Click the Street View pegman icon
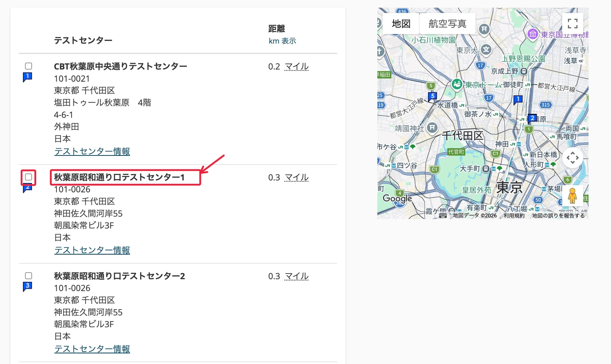The width and height of the screenshot is (611, 364). pyautogui.click(x=572, y=196)
